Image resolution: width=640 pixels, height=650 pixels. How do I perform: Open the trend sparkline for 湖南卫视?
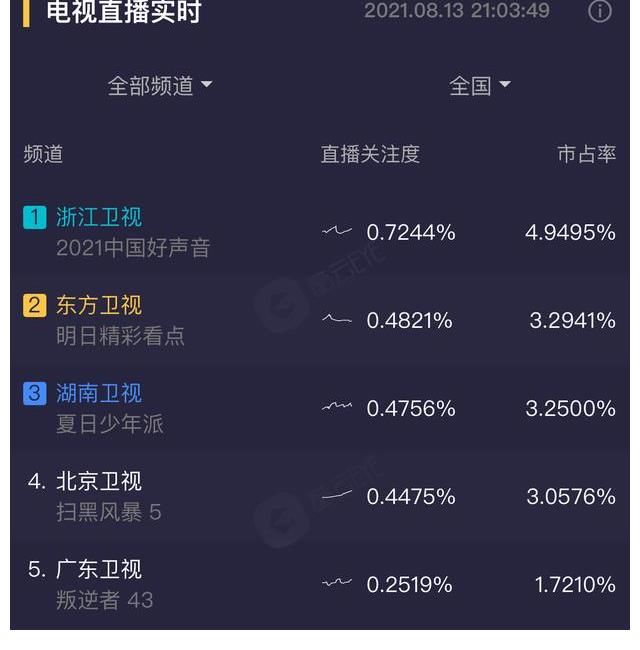[337, 407]
